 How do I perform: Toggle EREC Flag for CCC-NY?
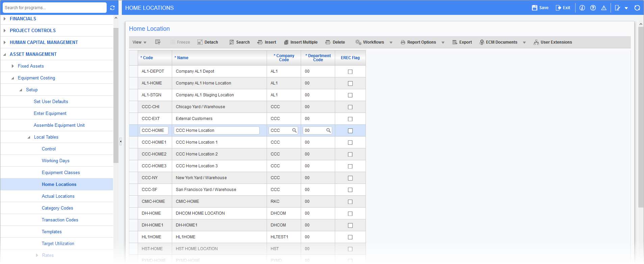pos(350,178)
